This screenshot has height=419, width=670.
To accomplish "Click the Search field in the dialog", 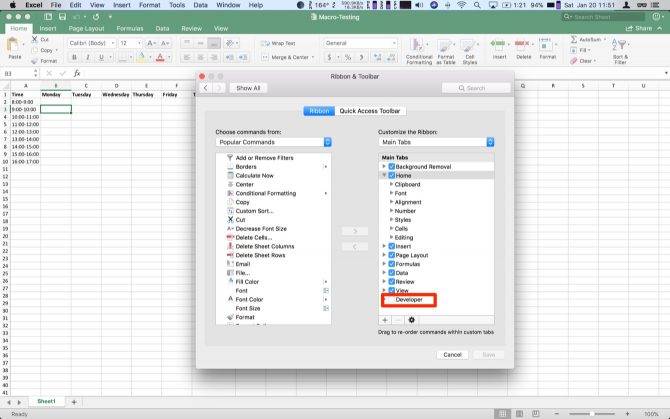I will [x=476, y=88].
